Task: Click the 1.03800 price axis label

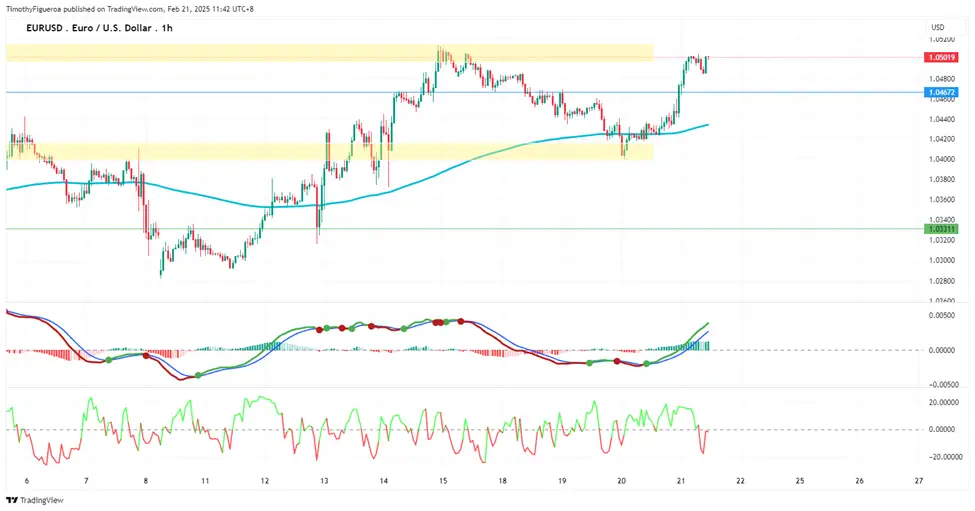Action: pyautogui.click(x=941, y=180)
